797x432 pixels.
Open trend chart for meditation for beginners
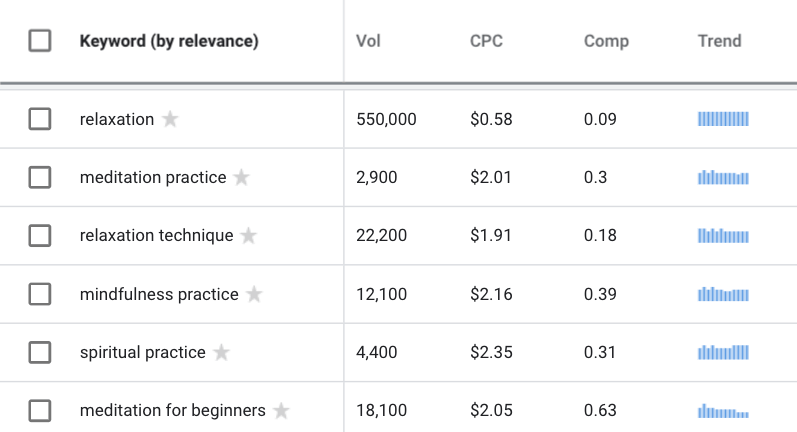[x=723, y=411]
